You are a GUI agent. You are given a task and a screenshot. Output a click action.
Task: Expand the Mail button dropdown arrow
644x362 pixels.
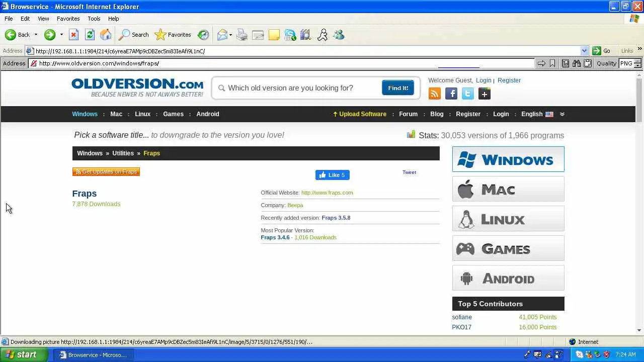(x=230, y=35)
